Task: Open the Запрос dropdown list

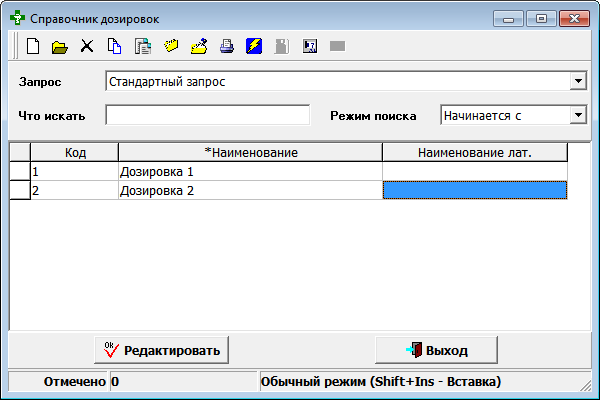Action: (578, 81)
